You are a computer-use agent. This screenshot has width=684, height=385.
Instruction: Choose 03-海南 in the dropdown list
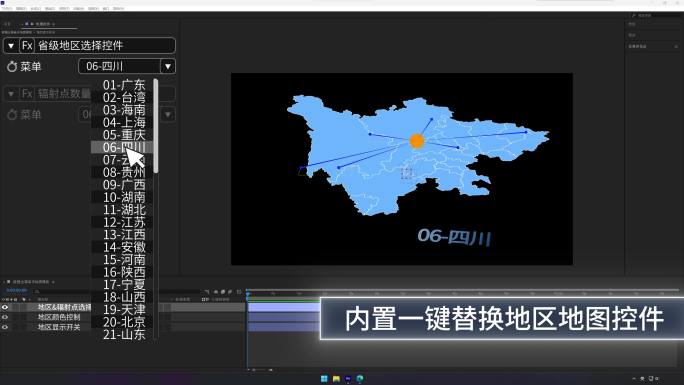tap(123, 110)
